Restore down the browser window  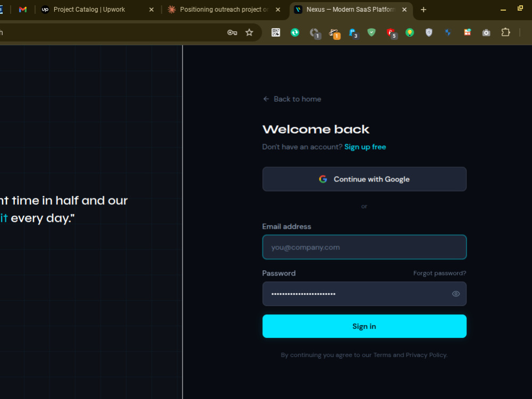coord(520,8)
